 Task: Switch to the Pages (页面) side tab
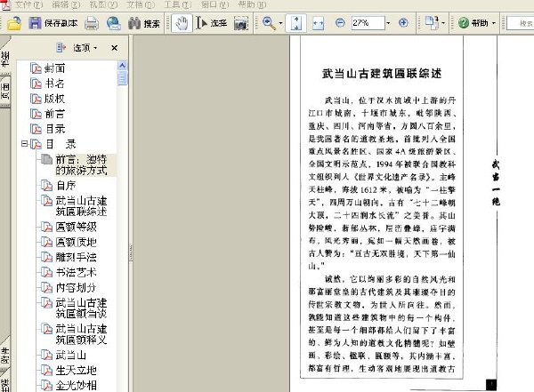pyautogui.click(x=4, y=91)
